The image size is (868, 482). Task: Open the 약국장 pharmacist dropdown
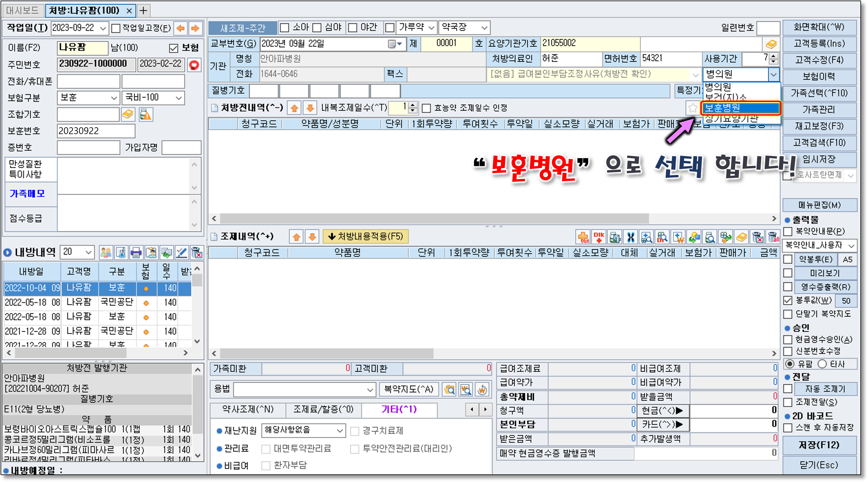coord(484,28)
